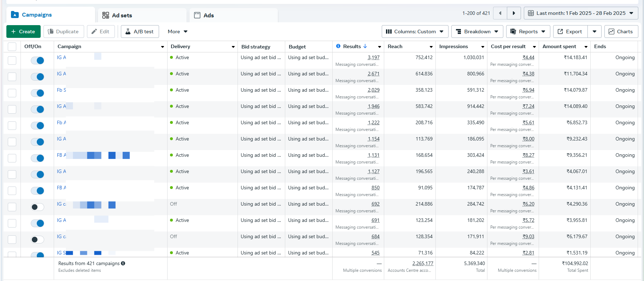This screenshot has height=281, width=644.
Task: Start an A/B test
Action: tap(140, 31)
